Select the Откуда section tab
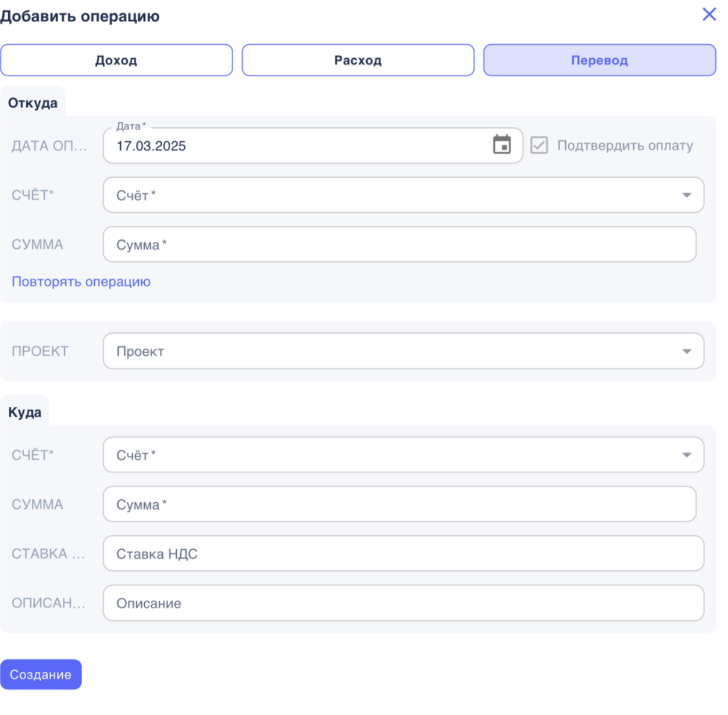728x715 pixels. click(33, 103)
